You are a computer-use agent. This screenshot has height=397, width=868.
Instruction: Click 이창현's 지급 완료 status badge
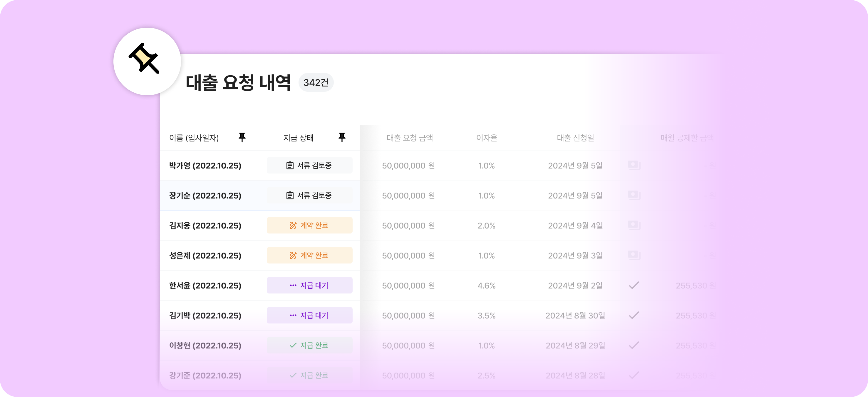[x=309, y=346]
